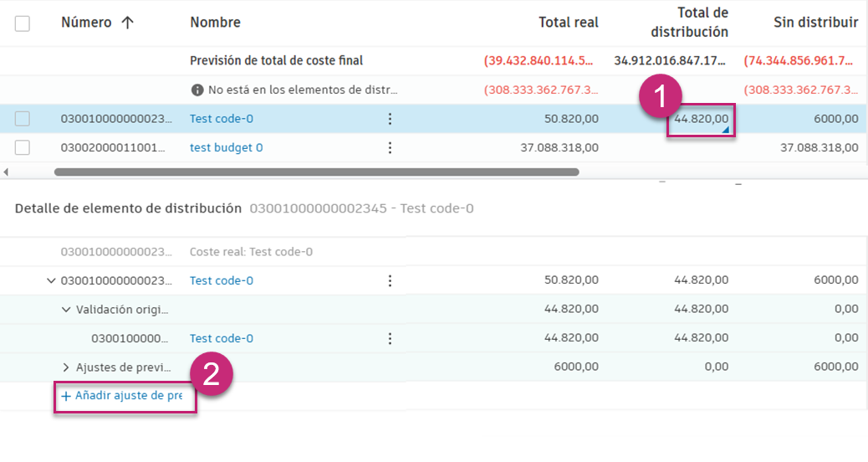Check the box for the test budget 0 row

pyautogui.click(x=23, y=147)
